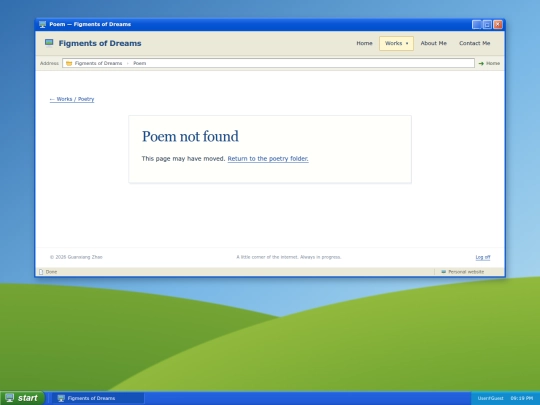Click the footer tagline 'A little corner of the internet'

tap(289, 257)
